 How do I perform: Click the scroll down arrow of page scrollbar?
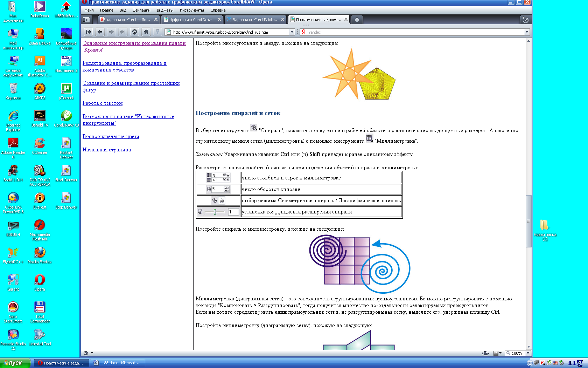coord(528,347)
